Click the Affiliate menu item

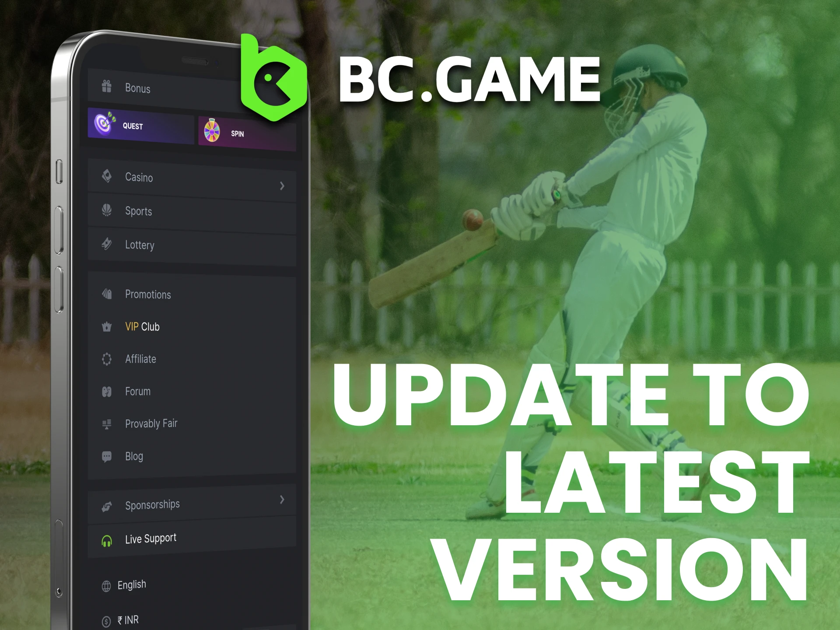pyautogui.click(x=140, y=359)
